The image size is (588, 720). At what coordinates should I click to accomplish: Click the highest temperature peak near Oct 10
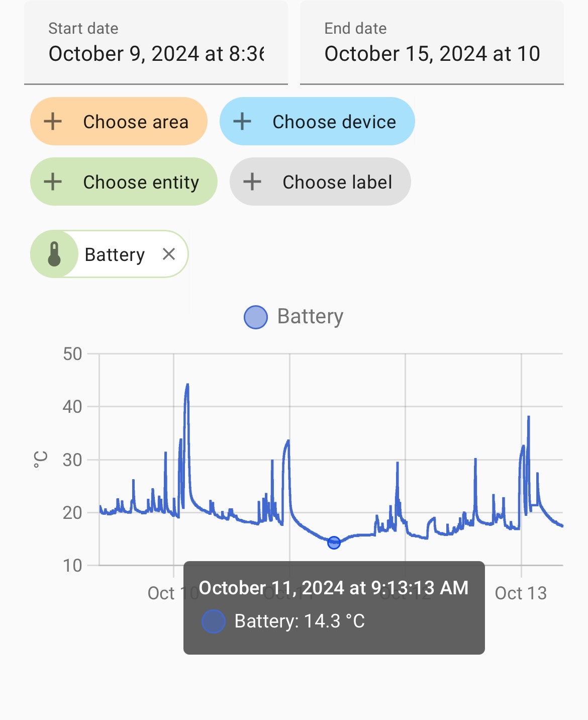coord(187,385)
